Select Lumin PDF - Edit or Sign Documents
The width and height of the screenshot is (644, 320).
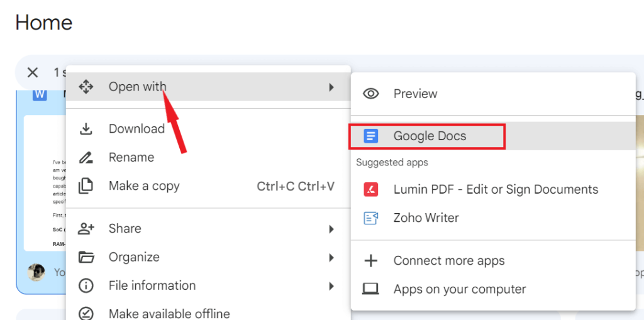pos(496,189)
